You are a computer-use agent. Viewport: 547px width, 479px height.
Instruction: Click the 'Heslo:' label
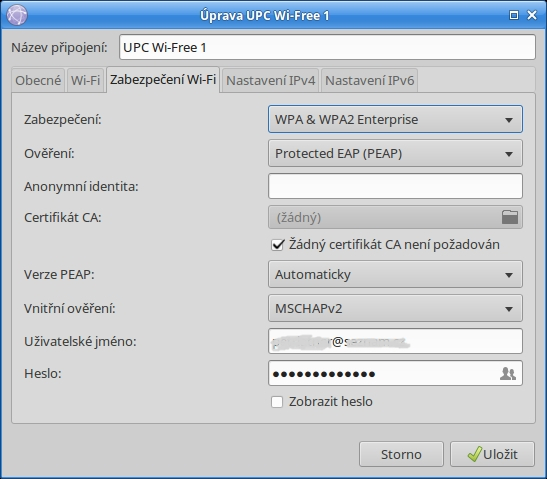43,374
